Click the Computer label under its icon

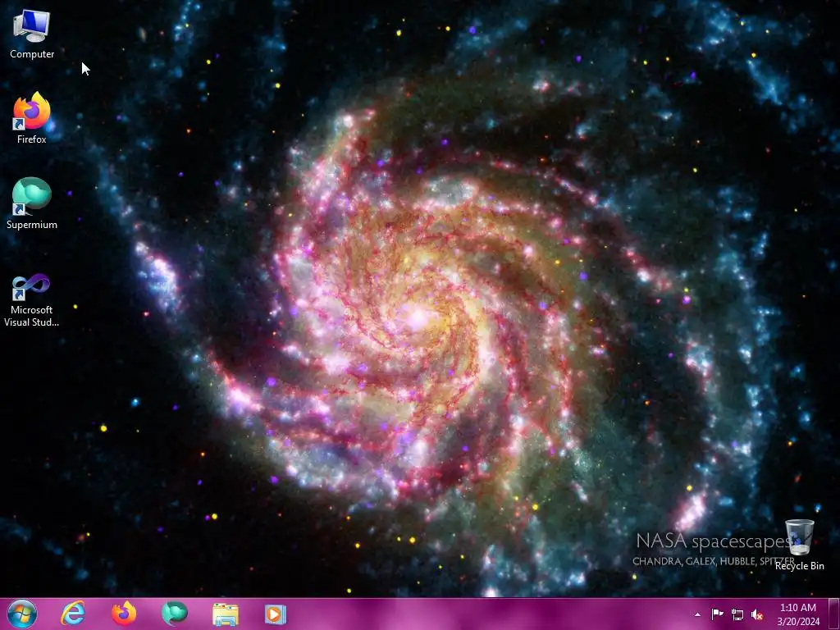point(32,54)
